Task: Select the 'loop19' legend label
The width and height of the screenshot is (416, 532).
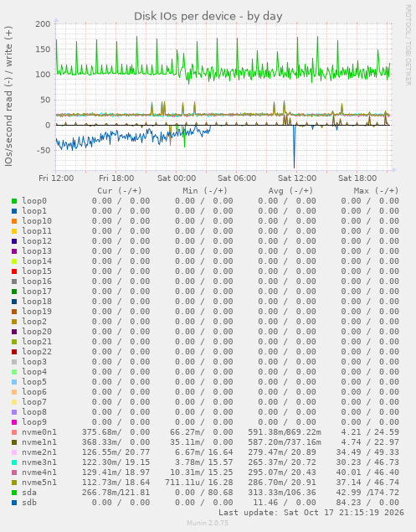Action: pos(37,312)
